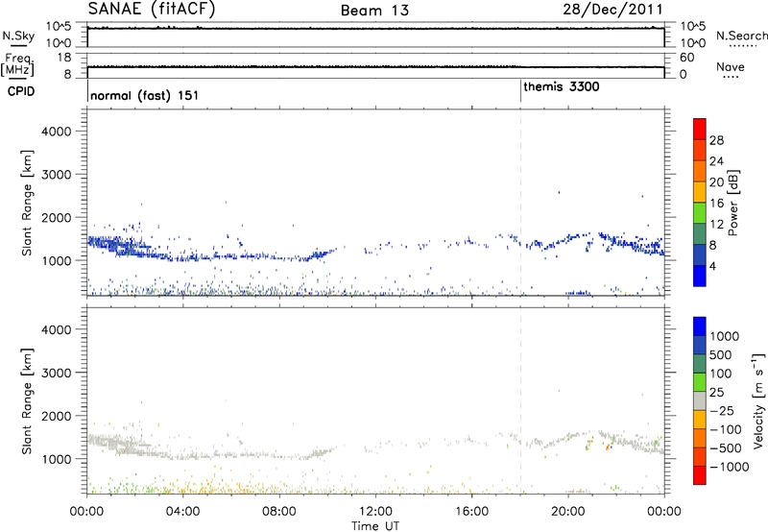Viewport: 768px width, 532px height.
Task: Pick the 20–24 dB orange Power swatch
Action: tap(700, 172)
